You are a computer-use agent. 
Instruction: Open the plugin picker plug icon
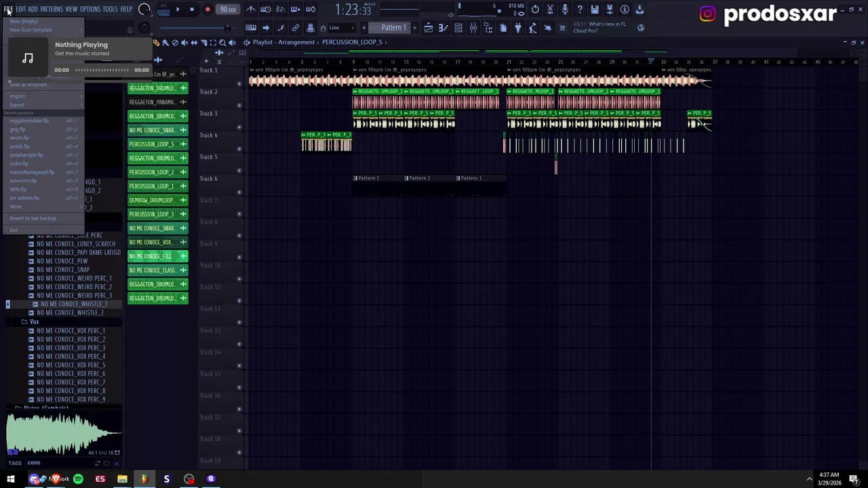(x=518, y=28)
